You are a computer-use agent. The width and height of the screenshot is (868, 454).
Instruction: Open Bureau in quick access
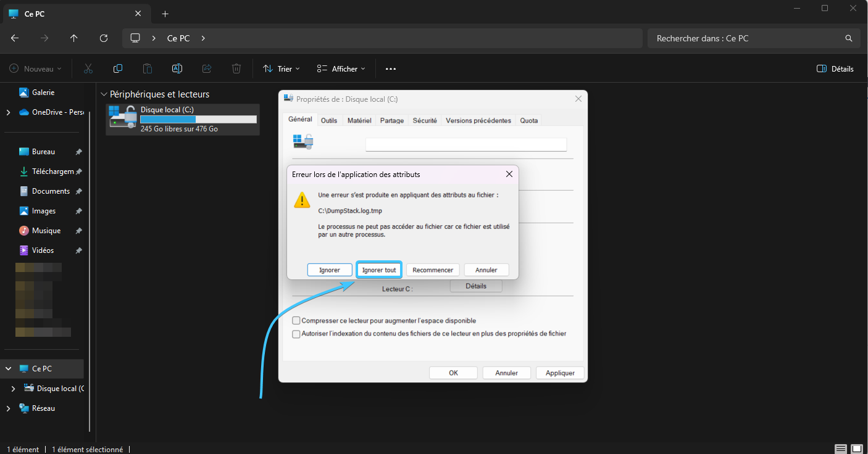coord(43,152)
